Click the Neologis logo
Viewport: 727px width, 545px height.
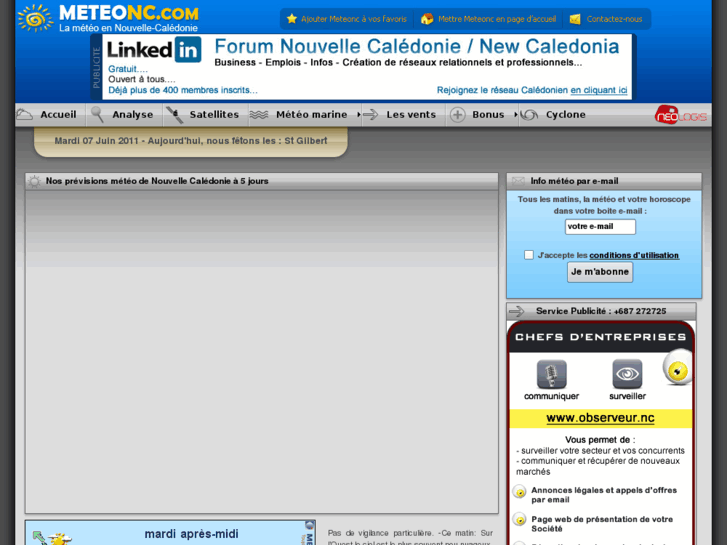pos(681,115)
